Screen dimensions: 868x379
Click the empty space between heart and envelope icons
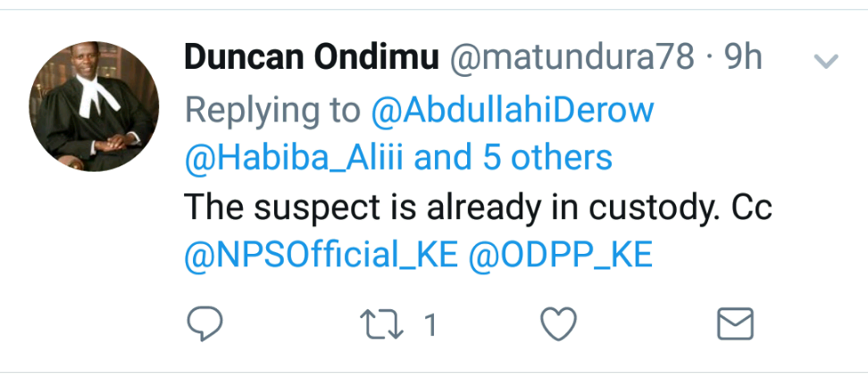point(647,324)
